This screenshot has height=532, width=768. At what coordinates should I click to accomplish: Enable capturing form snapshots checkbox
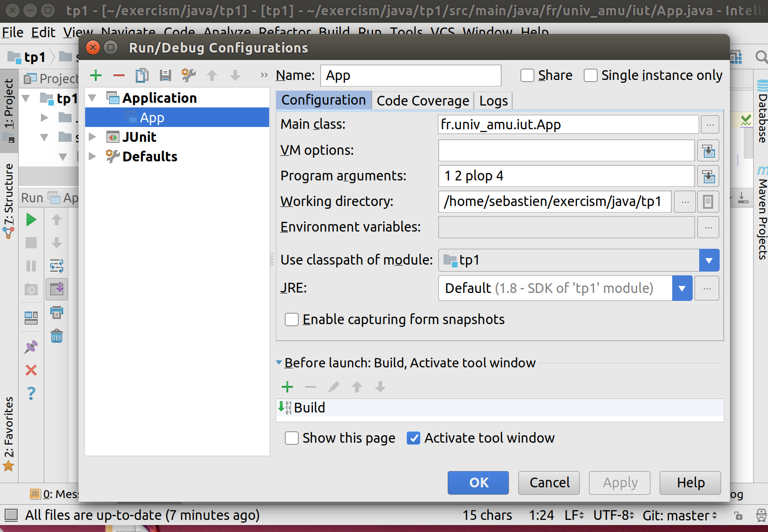point(291,319)
